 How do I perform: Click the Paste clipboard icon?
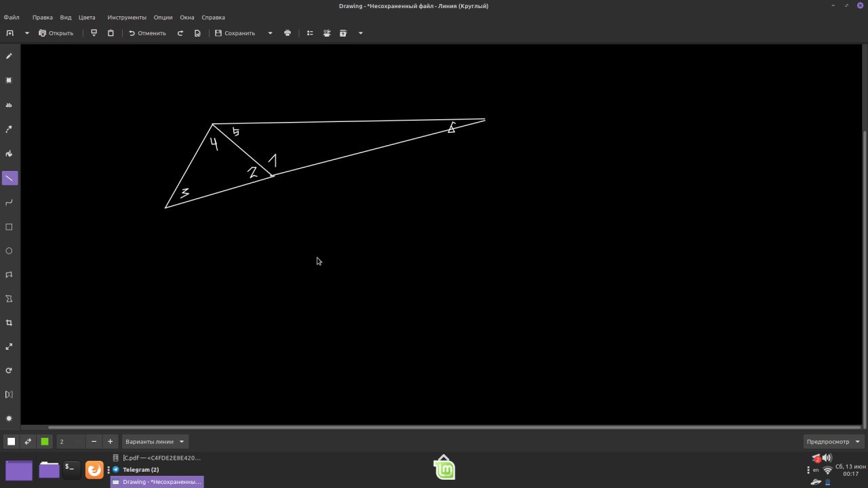pos(111,33)
